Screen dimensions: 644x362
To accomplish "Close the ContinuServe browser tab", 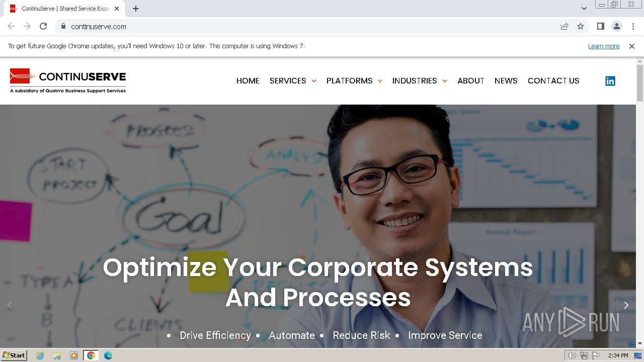I will [117, 9].
